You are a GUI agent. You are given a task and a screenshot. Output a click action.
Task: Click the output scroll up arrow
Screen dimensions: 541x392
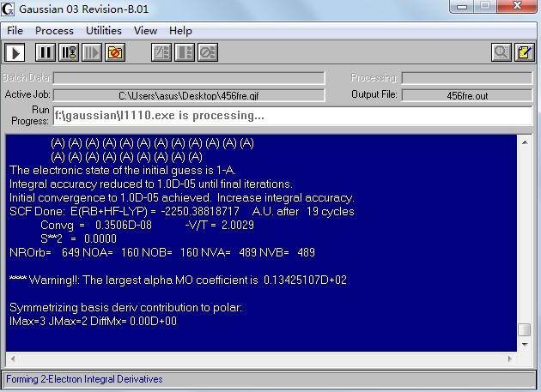point(525,142)
